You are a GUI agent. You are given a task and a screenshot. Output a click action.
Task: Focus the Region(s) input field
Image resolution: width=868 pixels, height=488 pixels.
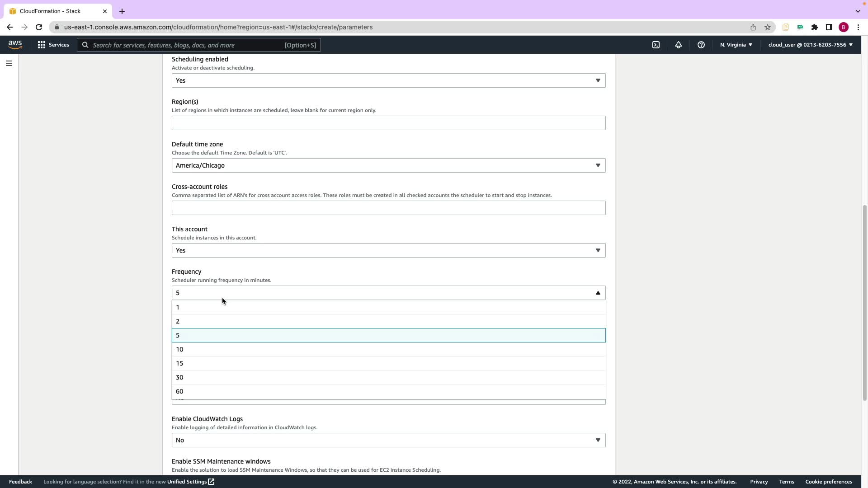coord(388,123)
